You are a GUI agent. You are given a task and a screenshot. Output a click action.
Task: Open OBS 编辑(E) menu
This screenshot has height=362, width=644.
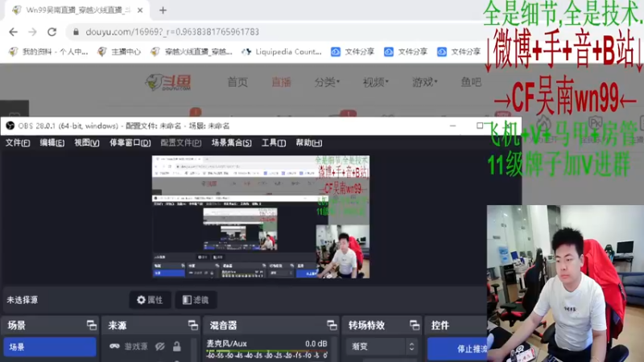click(x=52, y=143)
